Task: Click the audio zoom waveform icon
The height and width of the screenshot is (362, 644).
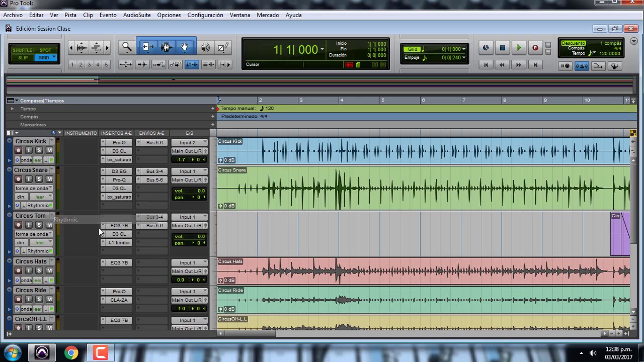Action: (82, 48)
